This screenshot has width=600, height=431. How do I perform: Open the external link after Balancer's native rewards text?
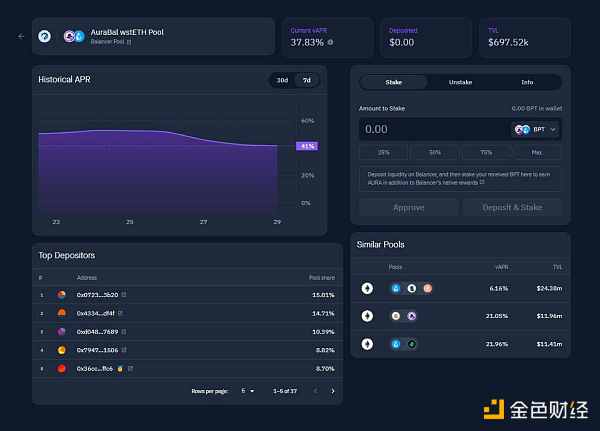click(x=482, y=182)
